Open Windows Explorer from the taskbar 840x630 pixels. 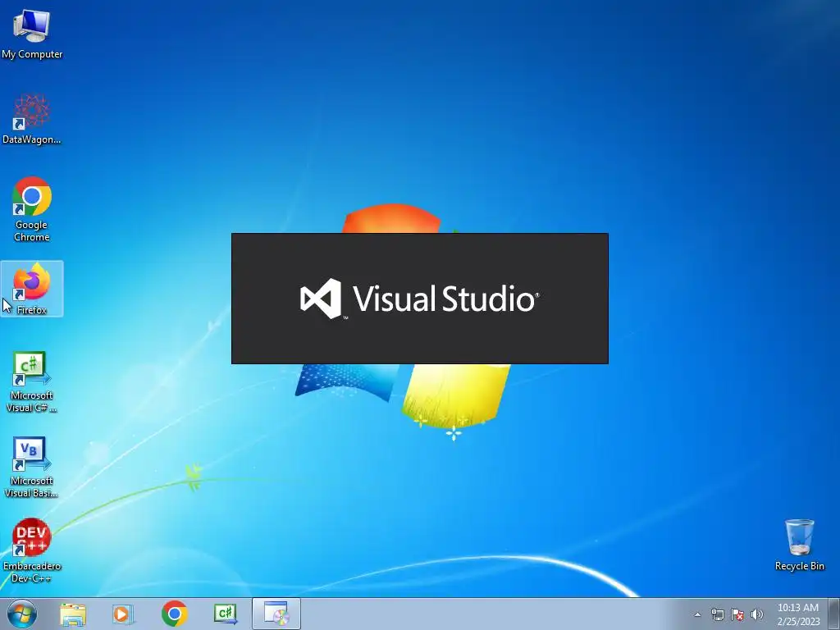[73, 614]
